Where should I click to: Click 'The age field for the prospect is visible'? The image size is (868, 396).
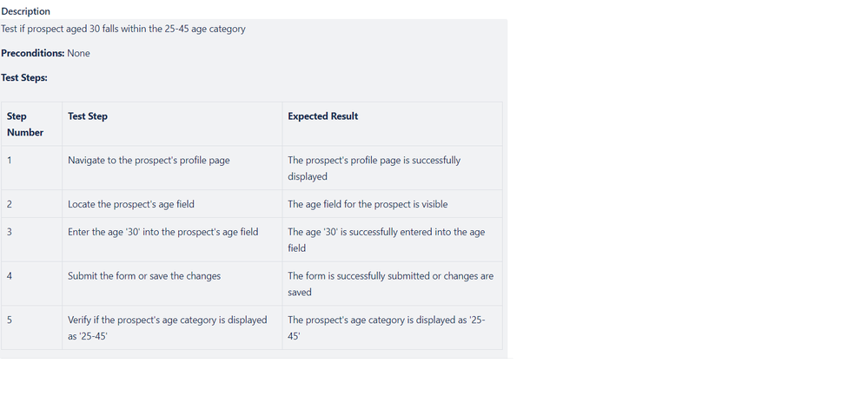(x=393, y=204)
